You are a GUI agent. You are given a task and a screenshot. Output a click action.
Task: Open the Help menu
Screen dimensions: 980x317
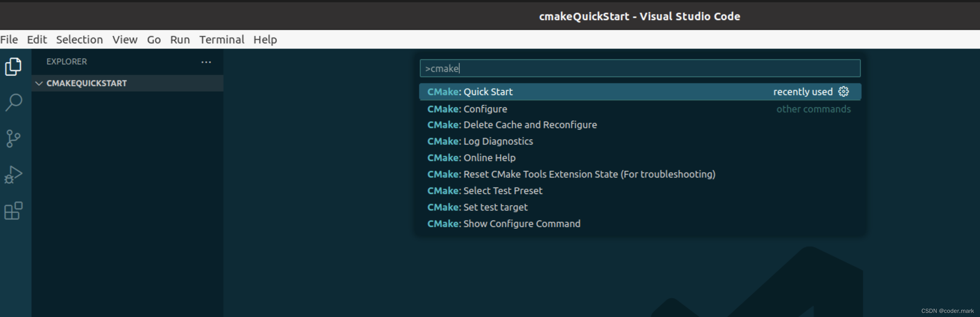click(x=265, y=39)
